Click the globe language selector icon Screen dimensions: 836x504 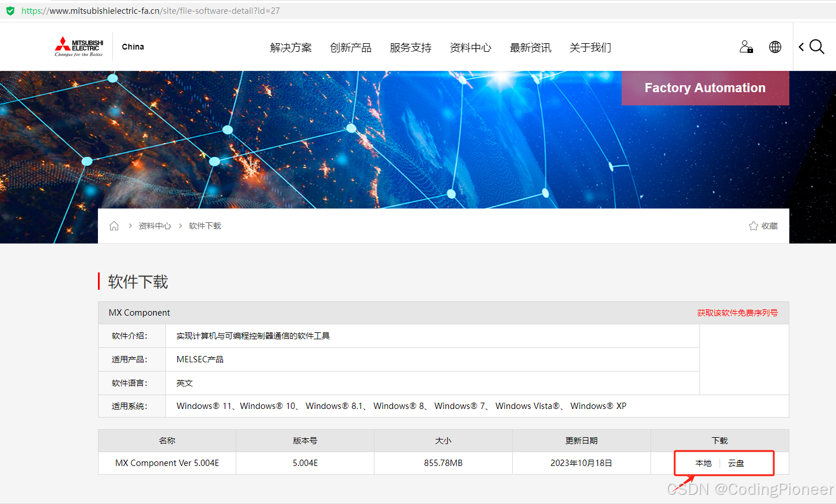(776, 47)
